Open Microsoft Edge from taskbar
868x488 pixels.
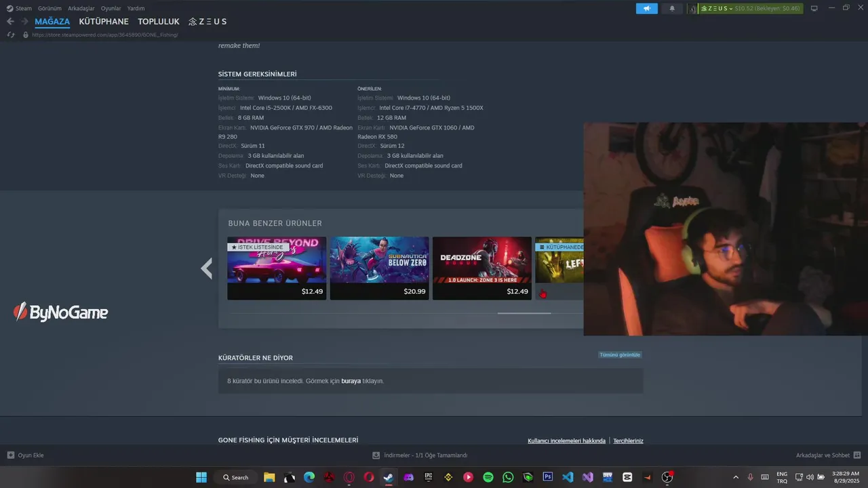[x=309, y=477]
